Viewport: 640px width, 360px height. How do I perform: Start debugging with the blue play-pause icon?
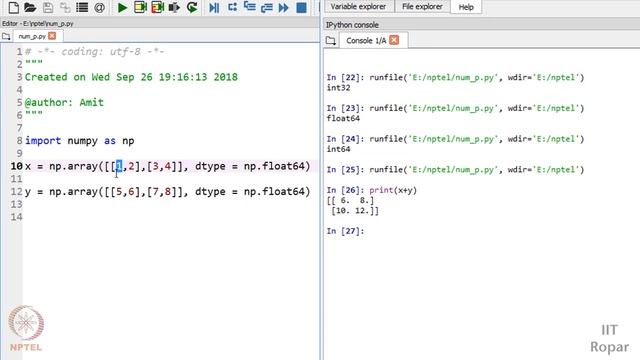point(214,7)
